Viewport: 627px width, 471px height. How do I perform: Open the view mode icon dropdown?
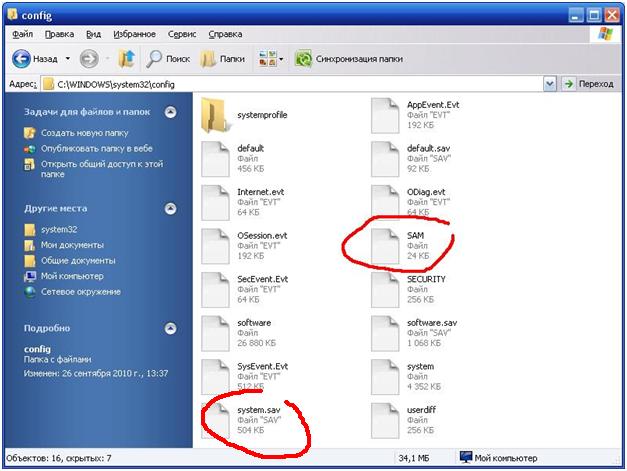click(x=271, y=59)
